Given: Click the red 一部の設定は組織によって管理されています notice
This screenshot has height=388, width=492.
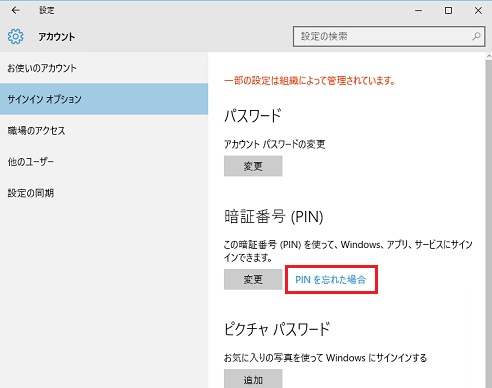Looking at the screenshot, I should (310, 80).
